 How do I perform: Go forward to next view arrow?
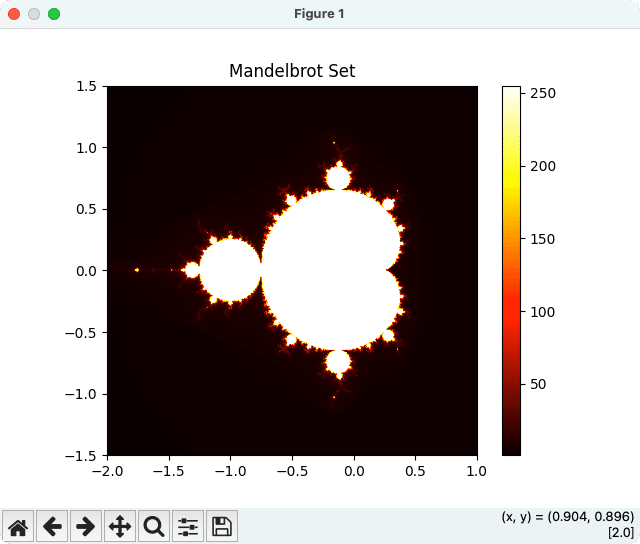[86, 526]
